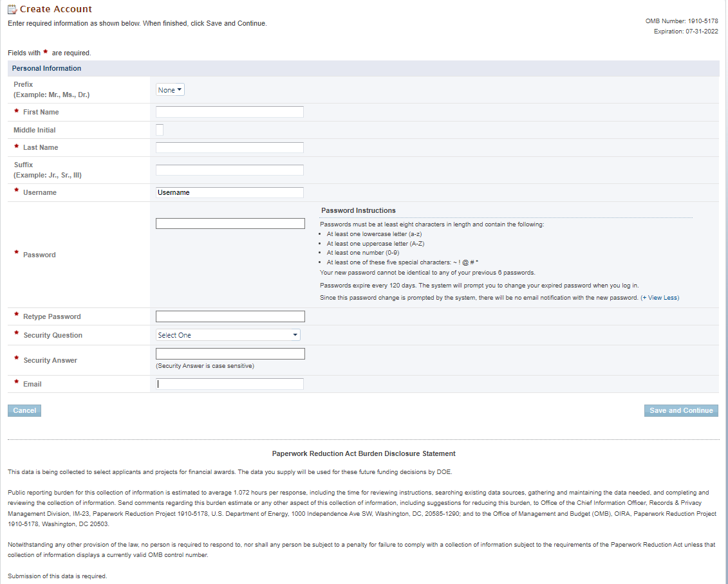Click the Email input field
Viewport: 728px width, 584px height.
(x=230, y=384)
